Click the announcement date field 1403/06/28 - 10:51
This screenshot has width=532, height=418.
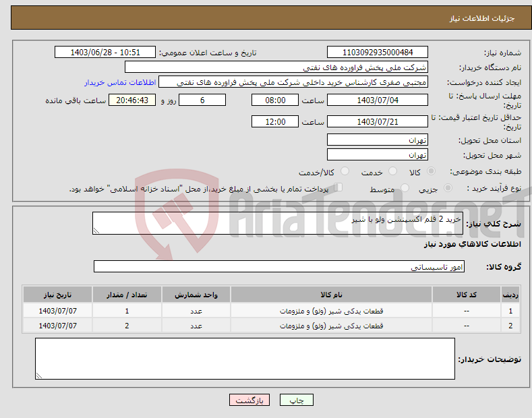105,53
